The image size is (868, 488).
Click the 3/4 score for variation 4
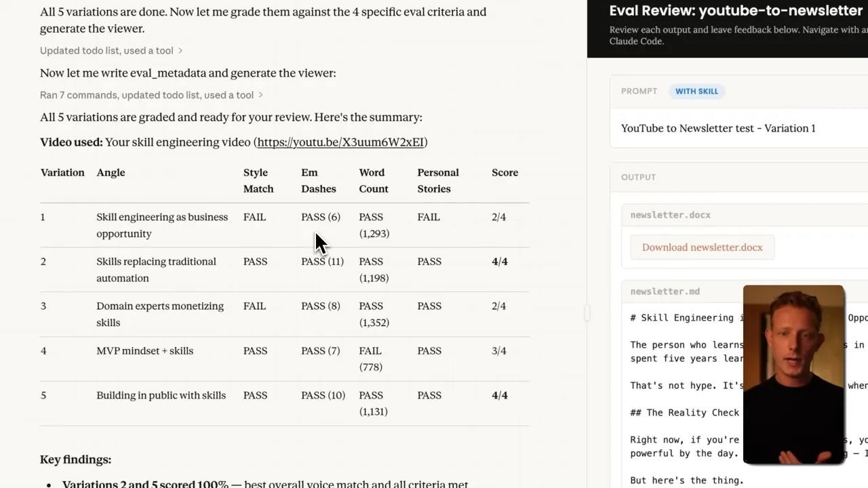(x=499, y=351)
